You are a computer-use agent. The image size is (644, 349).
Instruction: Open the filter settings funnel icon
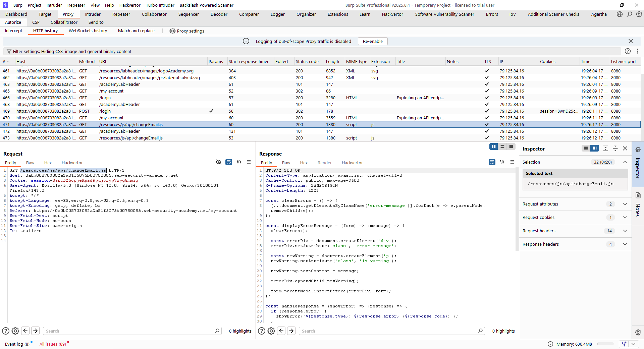[9, 51]
